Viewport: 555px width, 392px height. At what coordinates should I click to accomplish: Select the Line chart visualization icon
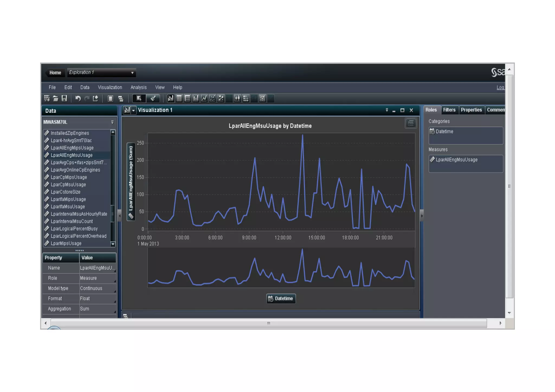(x=204, y=99)
